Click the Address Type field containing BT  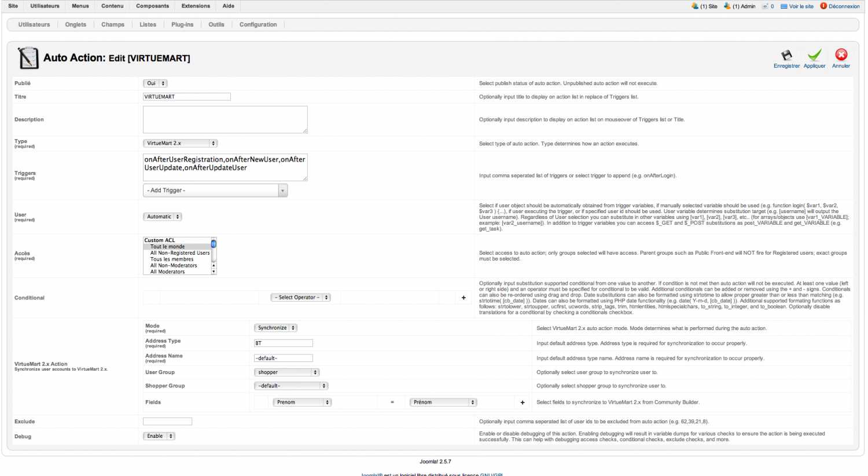[284, 343]
